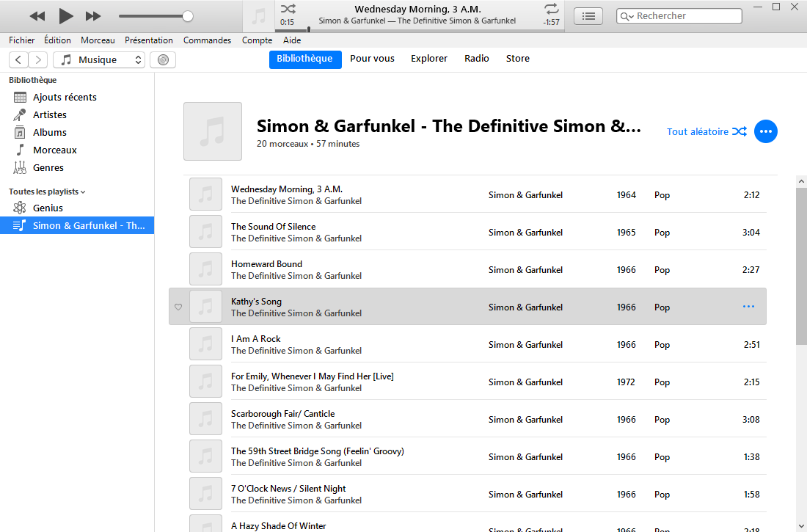Adjust the volume slider knob
807x532 pixels.
coord(188,16)
